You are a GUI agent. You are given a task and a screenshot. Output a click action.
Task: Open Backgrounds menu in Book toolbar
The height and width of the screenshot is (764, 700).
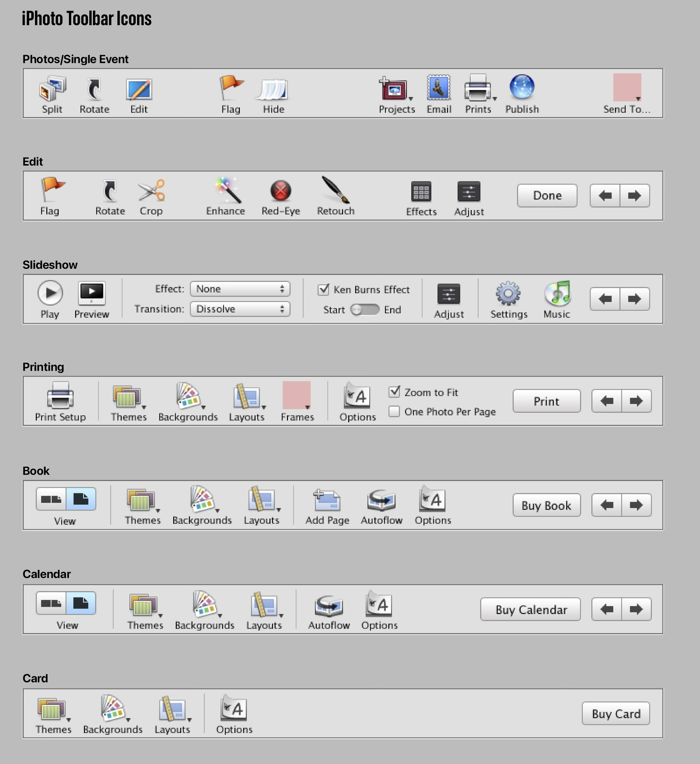click(x=204, y=499)
